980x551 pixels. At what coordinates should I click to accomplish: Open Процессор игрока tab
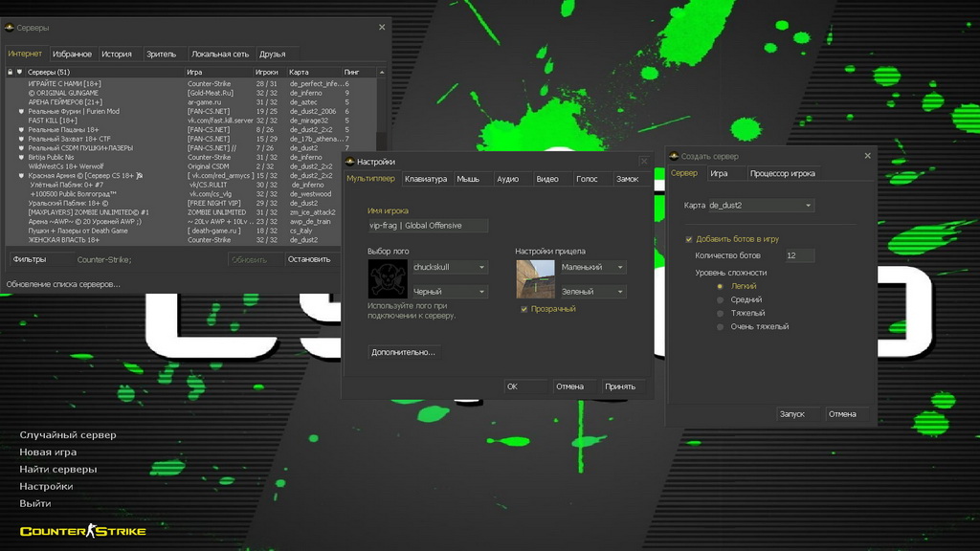[783, 174]
